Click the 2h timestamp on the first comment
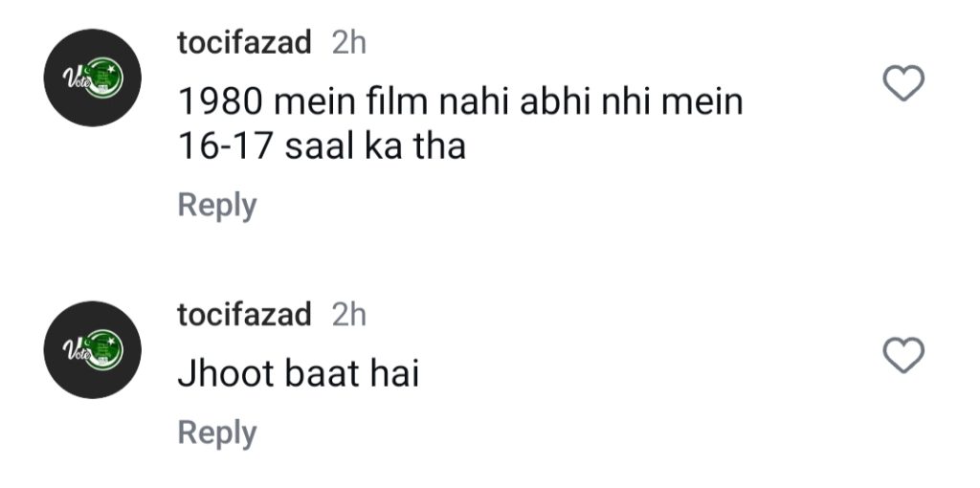980x488 pixels. (348, 43)
